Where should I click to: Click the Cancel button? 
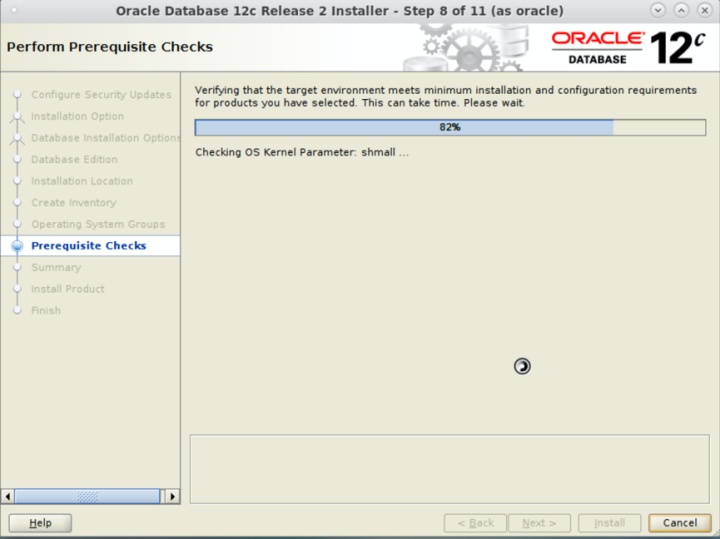[x=680, y=522]
